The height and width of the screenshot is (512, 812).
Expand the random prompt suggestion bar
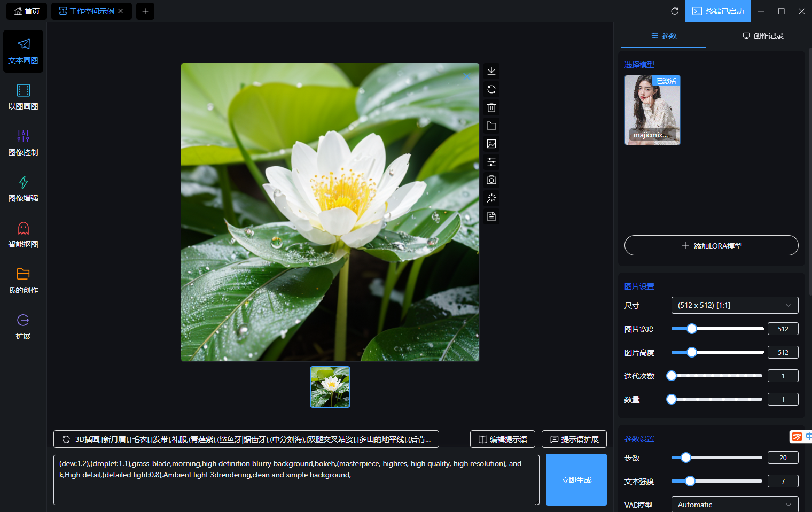(x=246, y=439)
